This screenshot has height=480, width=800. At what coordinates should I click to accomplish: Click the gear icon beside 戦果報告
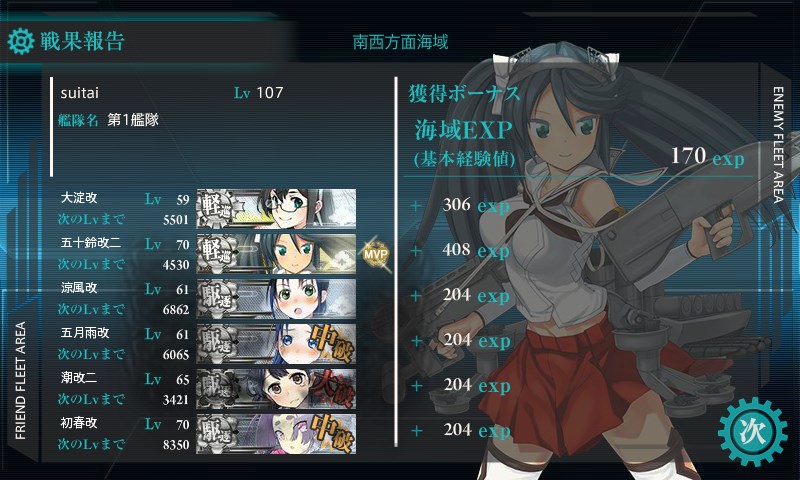click(21, 41)
